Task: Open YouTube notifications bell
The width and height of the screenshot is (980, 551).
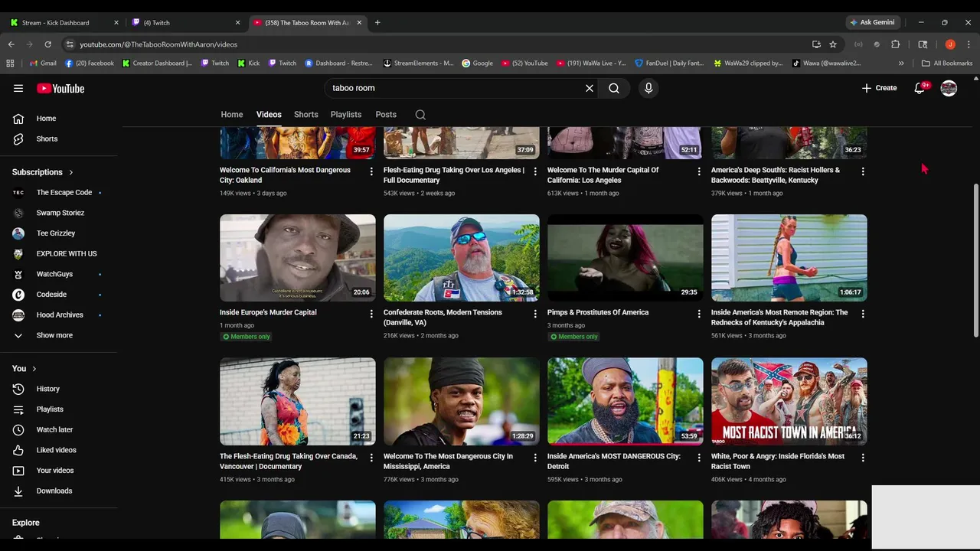Action: [x=920, y=88]
